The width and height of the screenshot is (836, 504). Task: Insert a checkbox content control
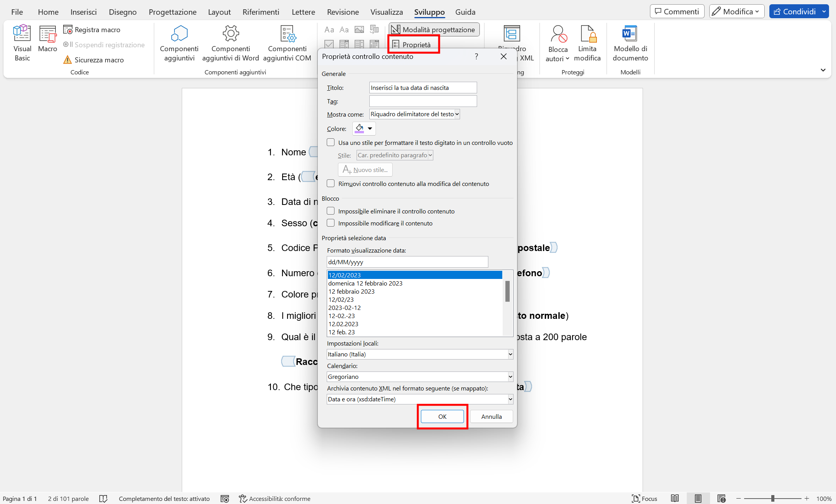[328, 45]
